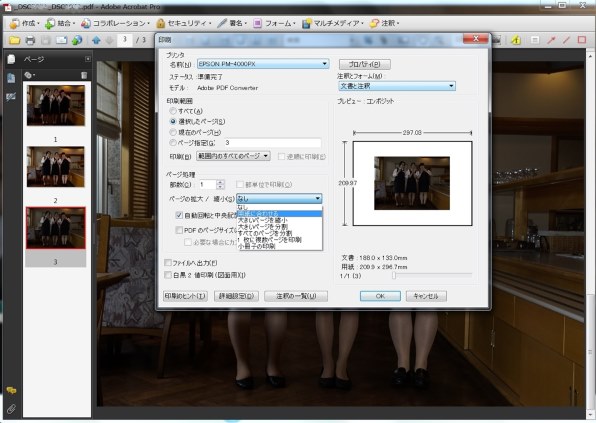Select 'すべて' print range radio button

click(173, 111)
